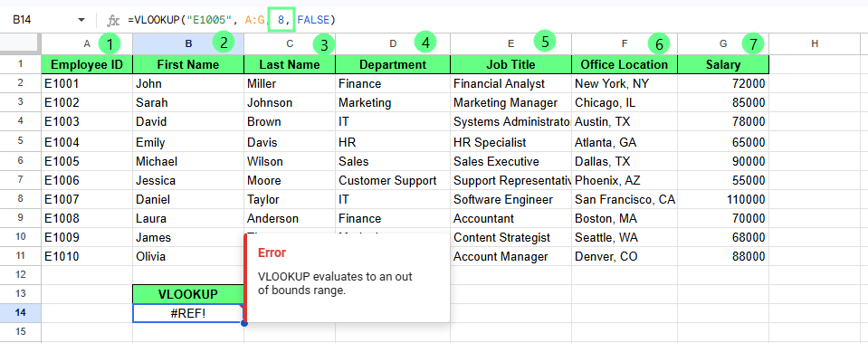
Task: Click the Last Name header cell
Action: click(x=290, y=65)
